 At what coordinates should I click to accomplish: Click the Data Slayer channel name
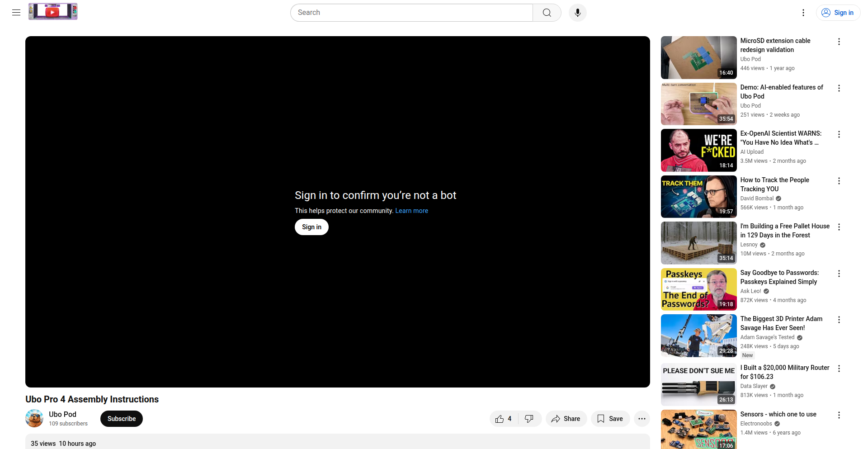754,386
